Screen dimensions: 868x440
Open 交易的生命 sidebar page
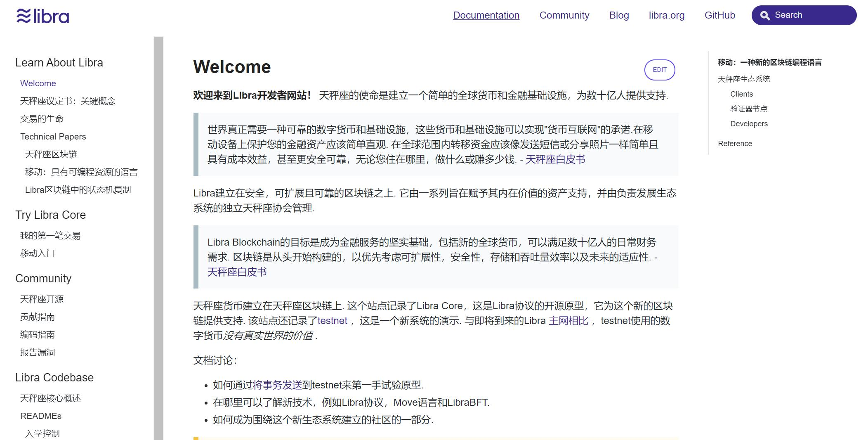click(x=42, y=119)
